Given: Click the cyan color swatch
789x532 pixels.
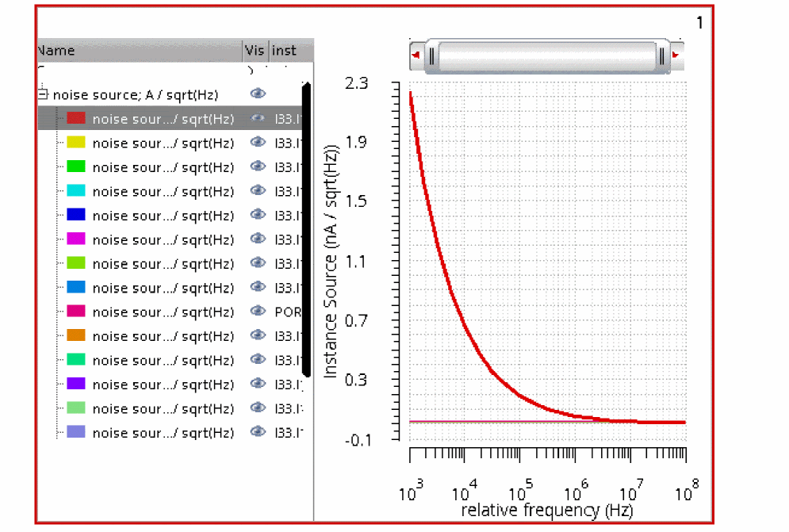Looking at the screenshot, I should pos(76,191).
